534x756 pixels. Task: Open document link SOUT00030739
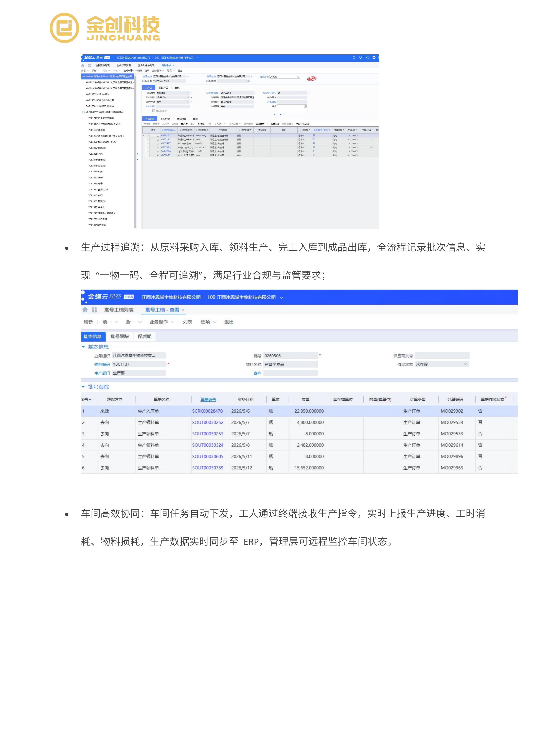[208, 468]
